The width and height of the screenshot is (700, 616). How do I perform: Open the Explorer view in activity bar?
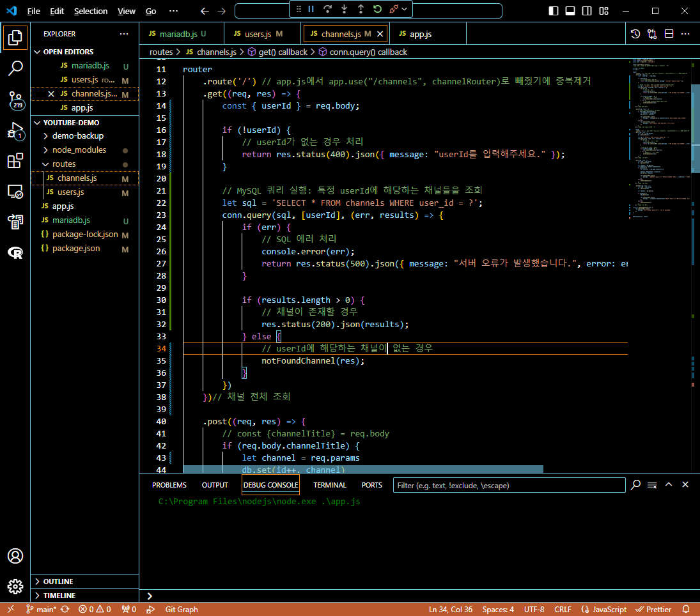[15, 38]
